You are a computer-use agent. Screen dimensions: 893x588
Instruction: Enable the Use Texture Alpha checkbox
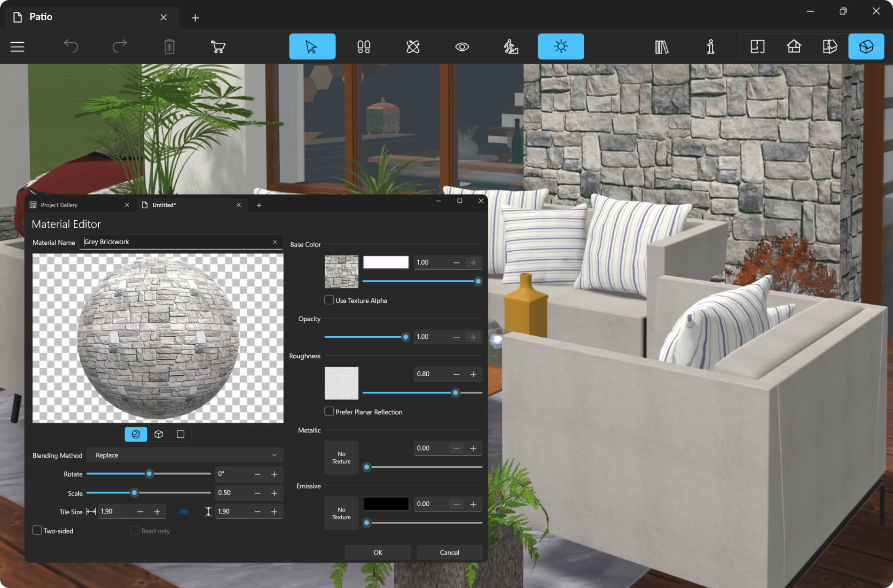pyautogui.click(x=328, y=300)
